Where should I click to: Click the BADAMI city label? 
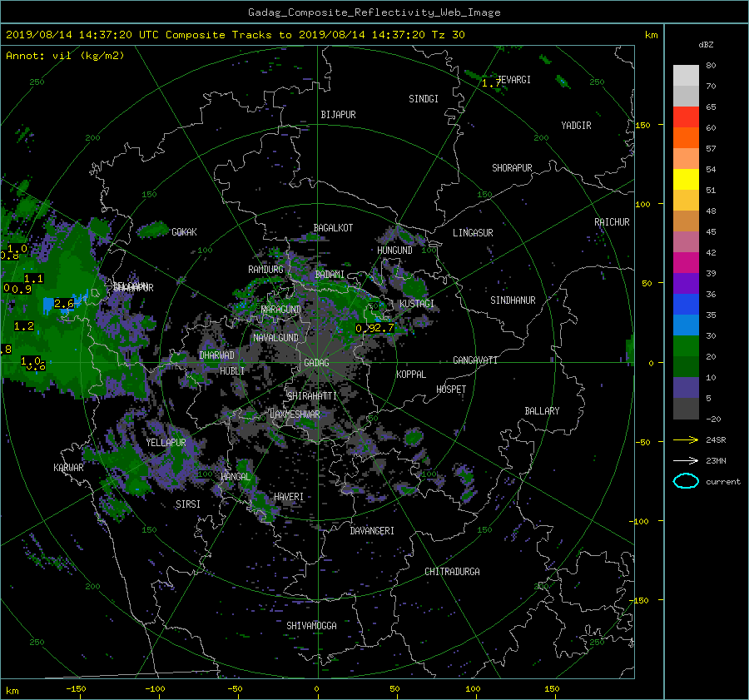click(x=330, y=275)
